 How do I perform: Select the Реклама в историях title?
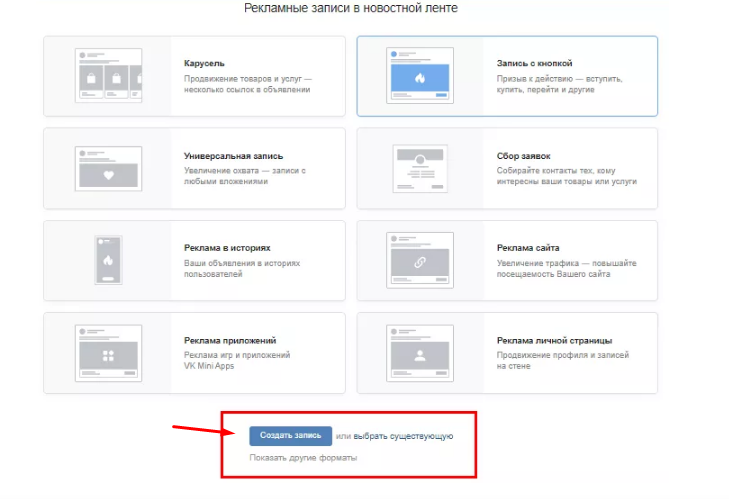tap(227, 248)
